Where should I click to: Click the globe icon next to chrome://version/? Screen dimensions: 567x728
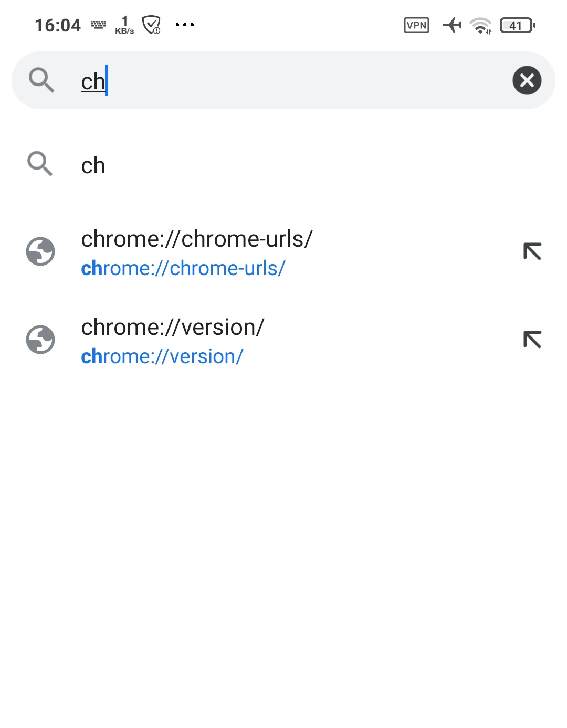coord(41,339)
